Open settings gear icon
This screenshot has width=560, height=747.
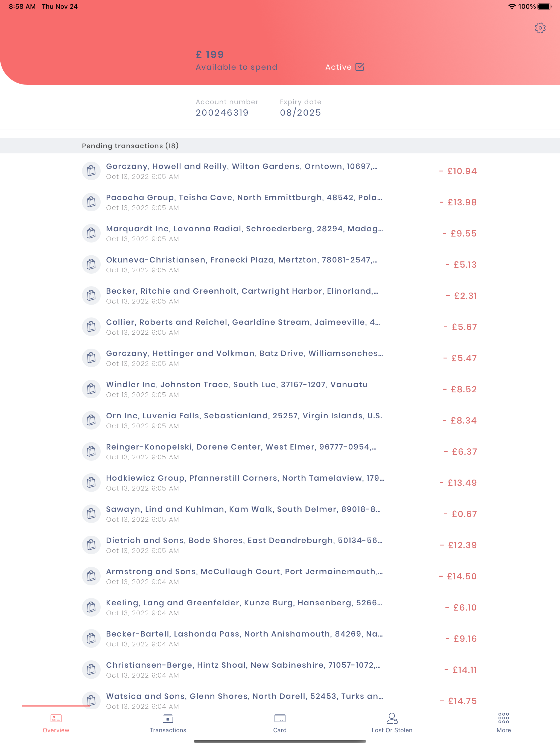(x=540, y=28)
